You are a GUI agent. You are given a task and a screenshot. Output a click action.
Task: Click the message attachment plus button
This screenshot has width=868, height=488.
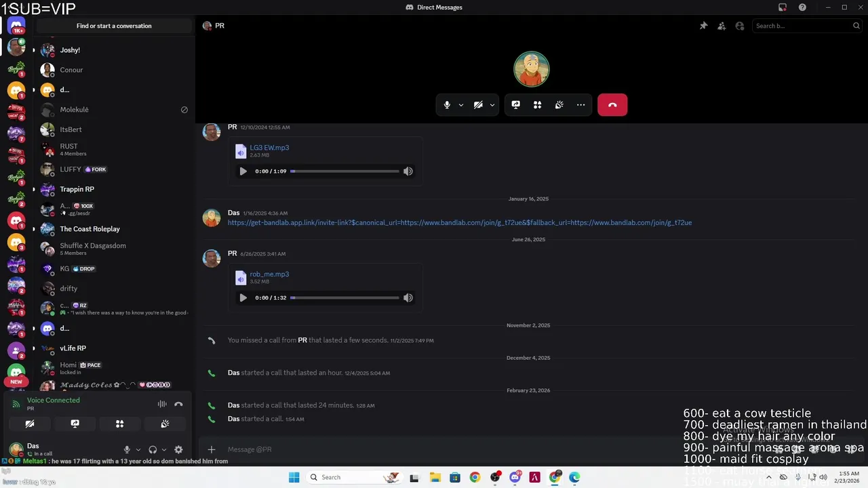click(x=212, y=449)
